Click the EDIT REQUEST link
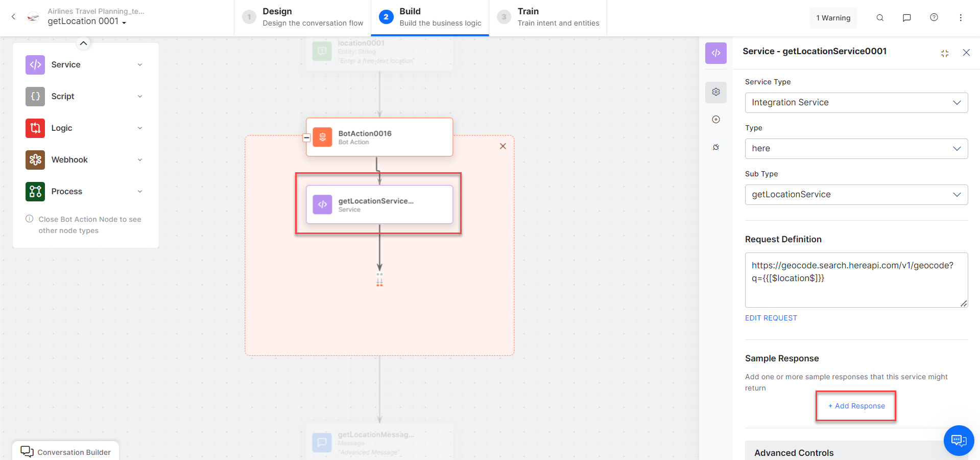The image size is (980, 460). (x=771, y=318)
